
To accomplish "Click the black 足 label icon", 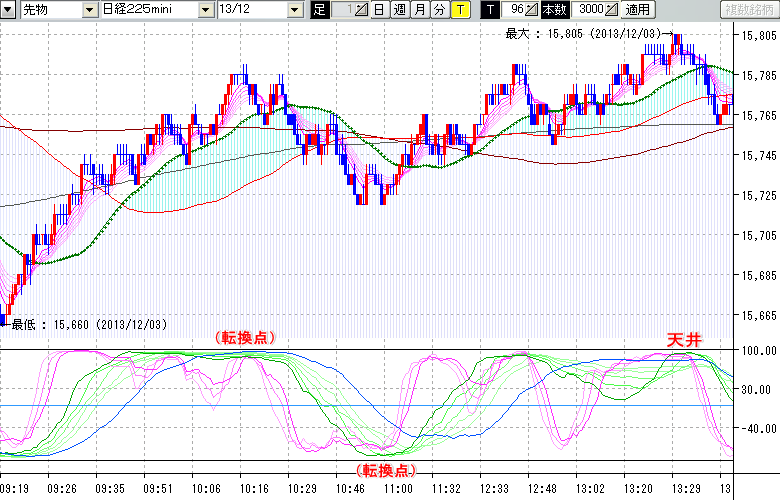I will coord(319,10).
